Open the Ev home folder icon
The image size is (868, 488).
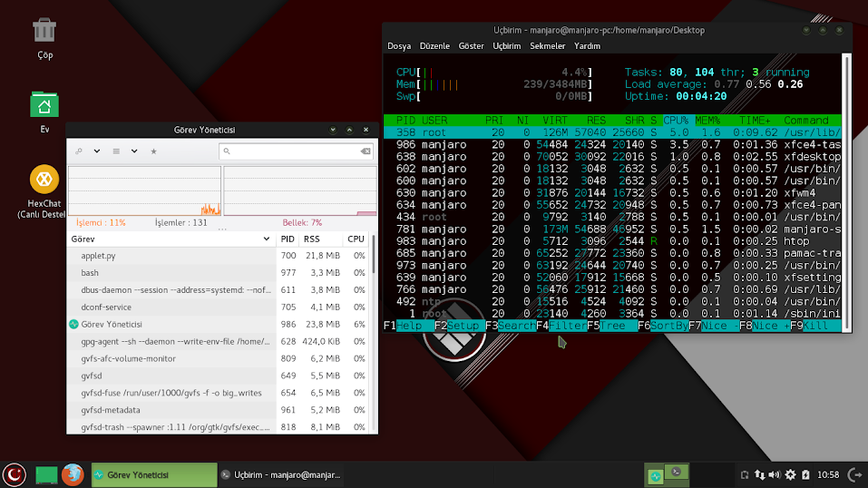point(44,104)
